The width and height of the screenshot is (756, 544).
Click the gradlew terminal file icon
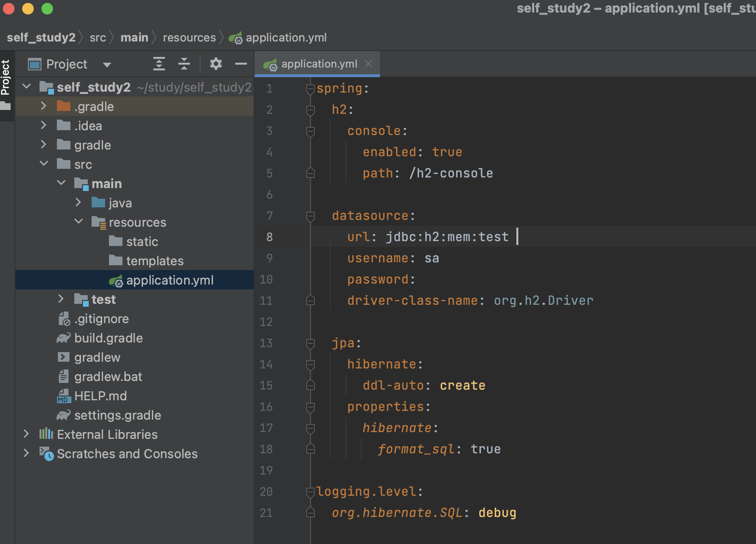(x=64, y=357)
